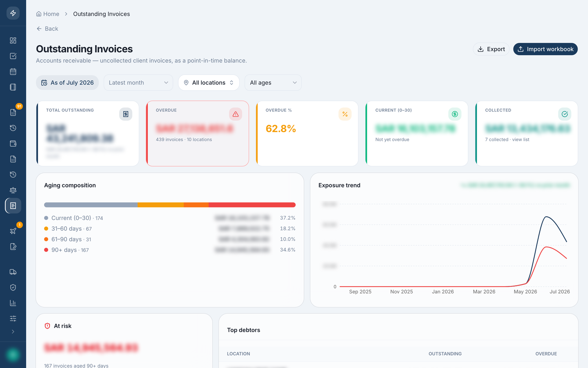
Task: Open the balance scales icon in sidebar
Action: coord(13,190)
